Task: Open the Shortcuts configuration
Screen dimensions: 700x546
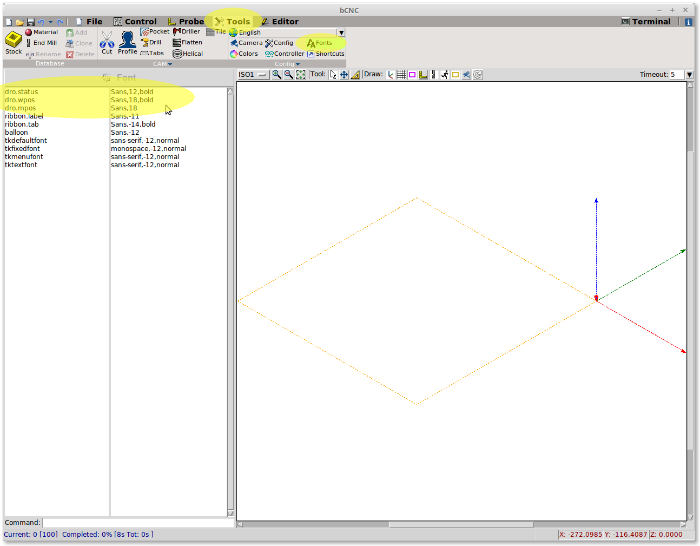Action: pos(325,54)
